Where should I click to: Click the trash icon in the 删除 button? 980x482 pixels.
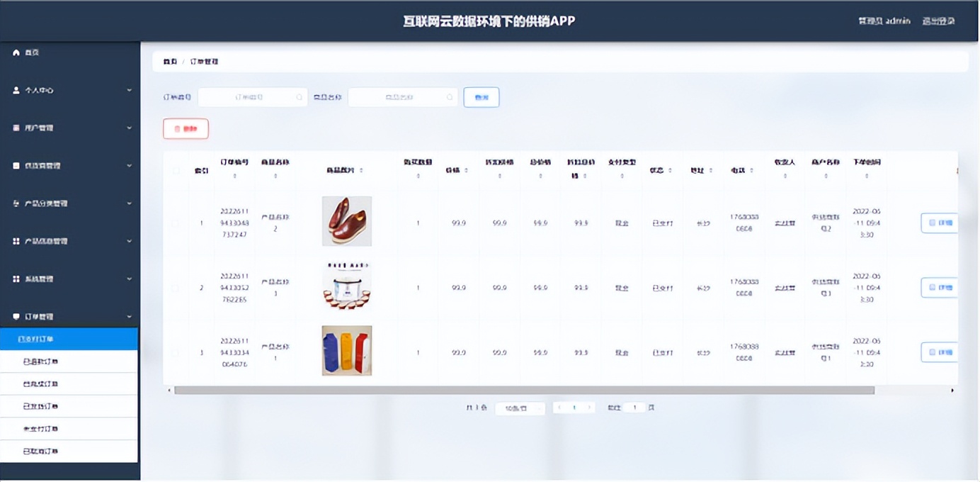[176, 128]
